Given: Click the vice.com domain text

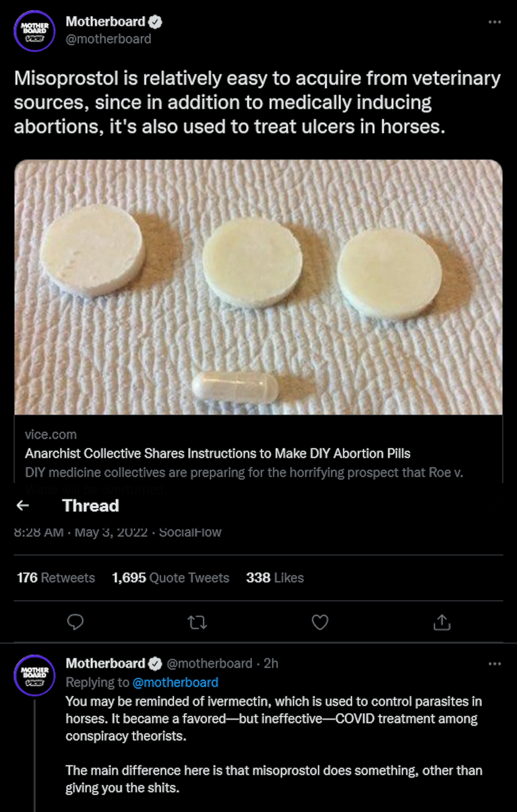Looking at the screenshot, I should pos(50,434).
